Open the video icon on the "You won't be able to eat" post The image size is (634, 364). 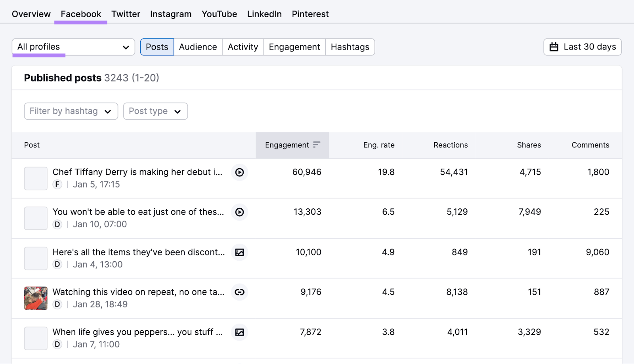click(239, 212)
